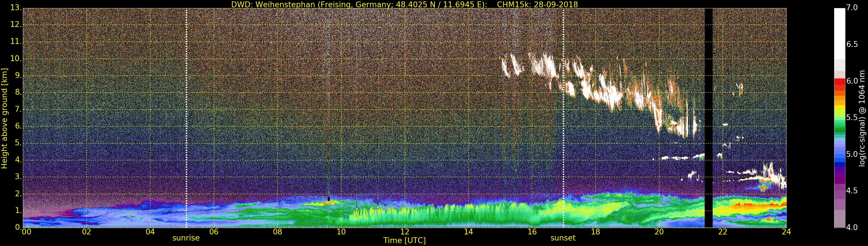Click the 11 km tick on the height axis
868x246 pixels.
click(x=16, y=41)
